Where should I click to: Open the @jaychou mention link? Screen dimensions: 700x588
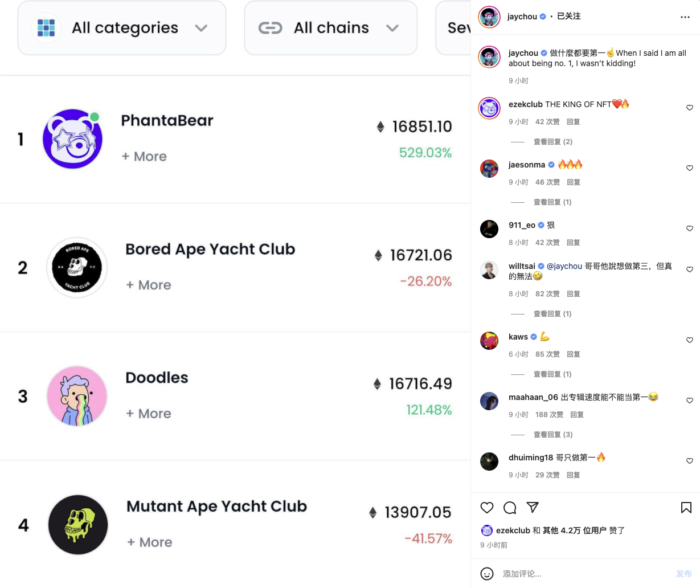pyautogui.click(x=564, y=266)
